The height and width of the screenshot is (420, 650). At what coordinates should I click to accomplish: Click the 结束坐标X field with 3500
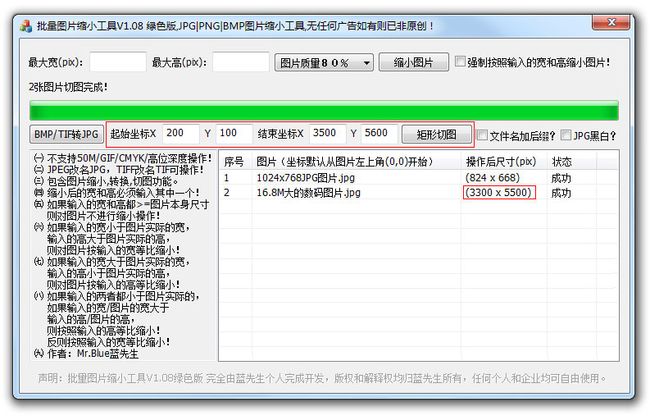click(x=328, y=134)
